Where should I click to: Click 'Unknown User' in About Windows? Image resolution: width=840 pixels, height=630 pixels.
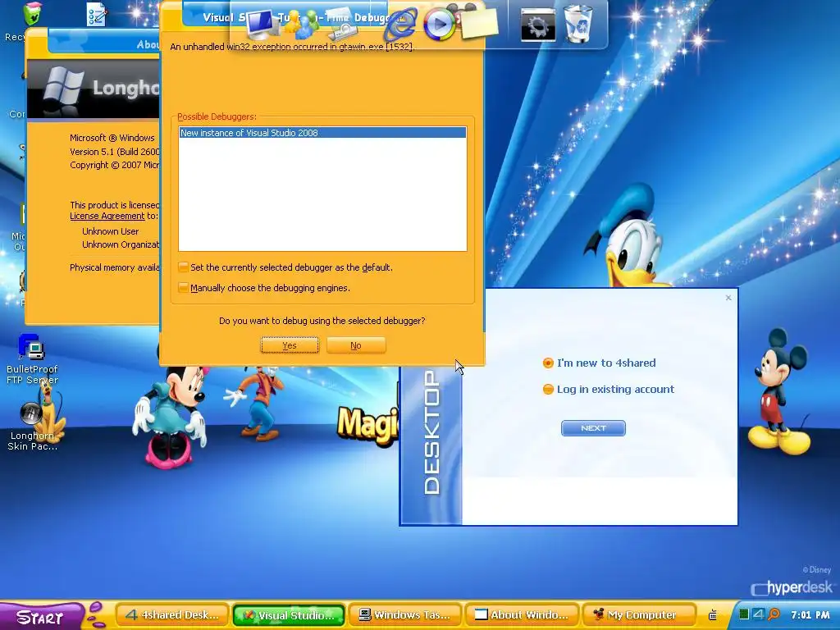click(111, 231)
